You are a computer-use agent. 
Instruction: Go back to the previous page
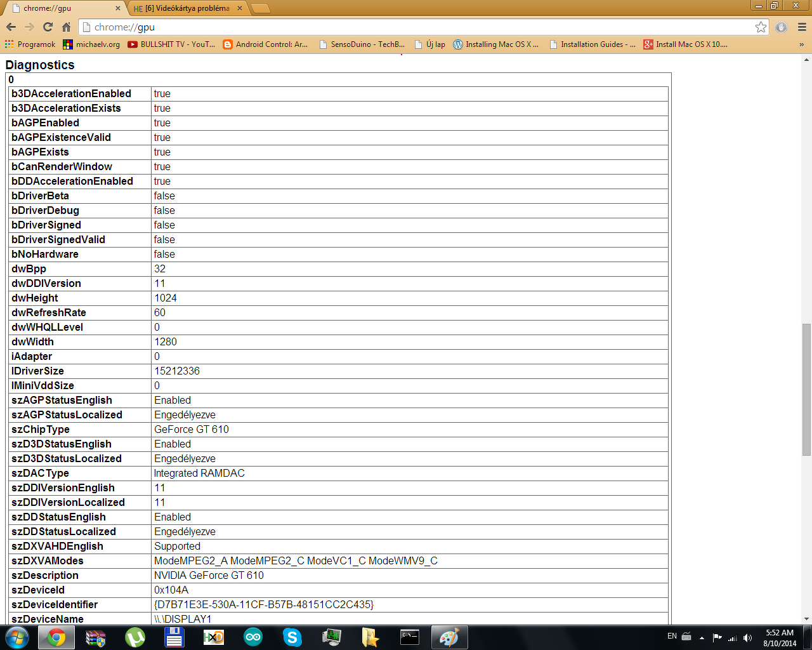(11, 27)
